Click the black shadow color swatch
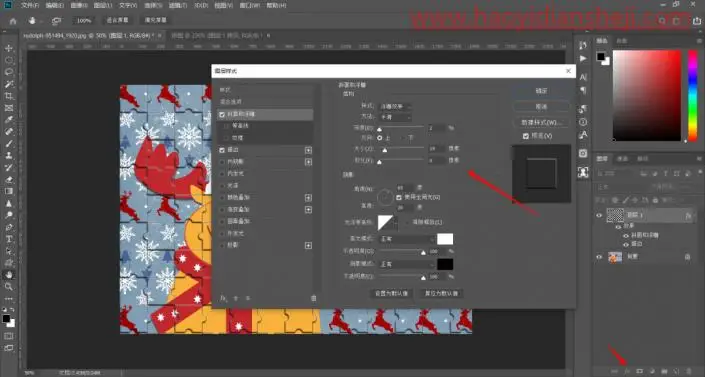 pyautogui.click(x=445, y=264)
